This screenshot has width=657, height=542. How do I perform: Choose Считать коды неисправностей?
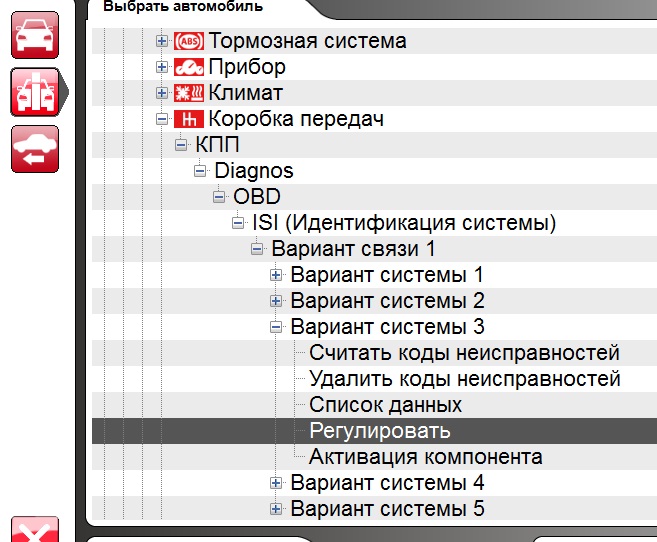[x=464, y=353]
